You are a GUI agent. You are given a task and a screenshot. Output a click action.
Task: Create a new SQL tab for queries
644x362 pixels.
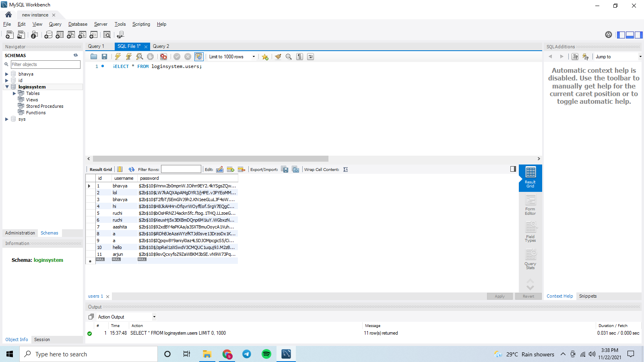[10, 35]
